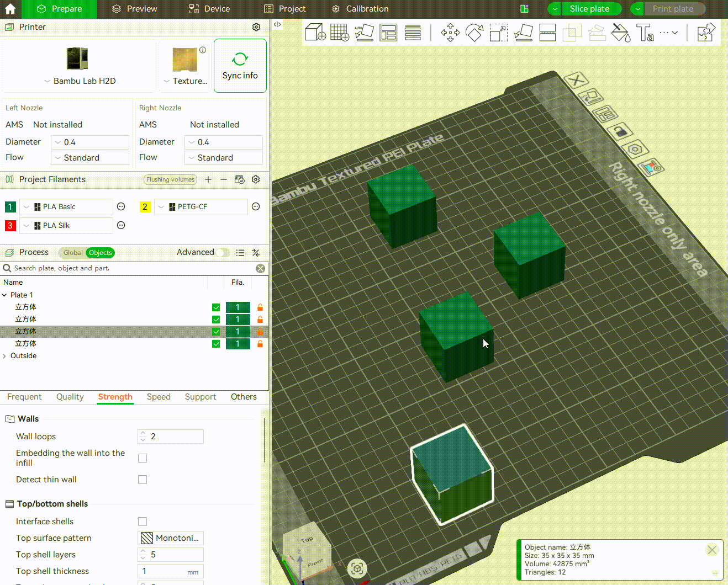This screenshot has width=728, height=585.
Task: Click the Home icon
Action: click(10, 9)
